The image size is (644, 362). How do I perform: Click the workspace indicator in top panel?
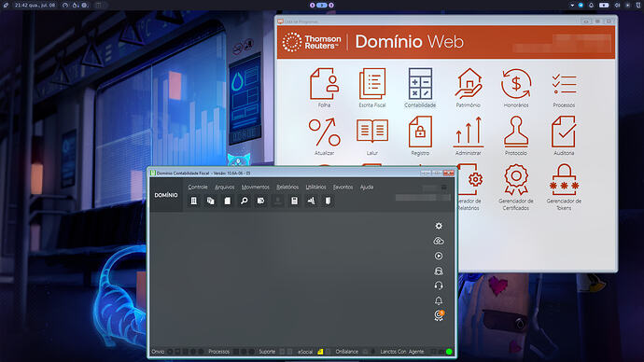[322, 5]
